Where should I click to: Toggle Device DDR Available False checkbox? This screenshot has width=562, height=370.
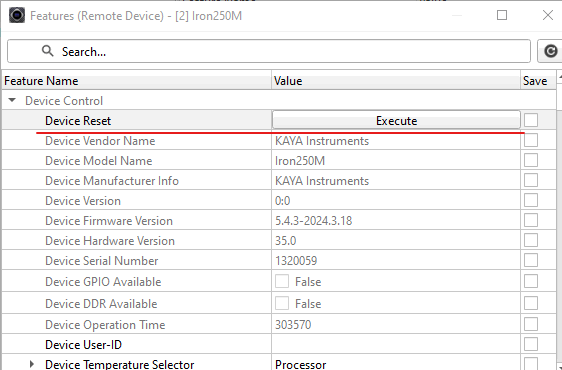point(282,303)
